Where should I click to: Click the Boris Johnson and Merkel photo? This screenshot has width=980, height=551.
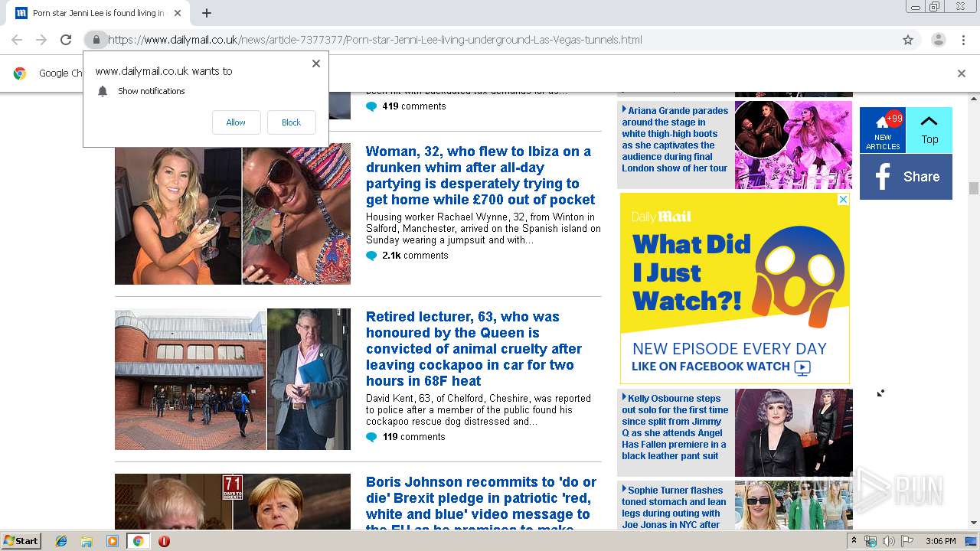pos(233,502)
